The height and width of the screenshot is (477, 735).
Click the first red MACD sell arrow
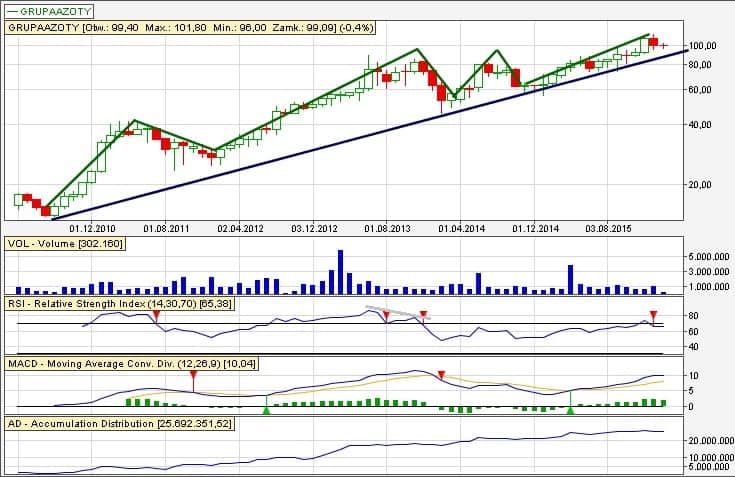tap(193, 376)
